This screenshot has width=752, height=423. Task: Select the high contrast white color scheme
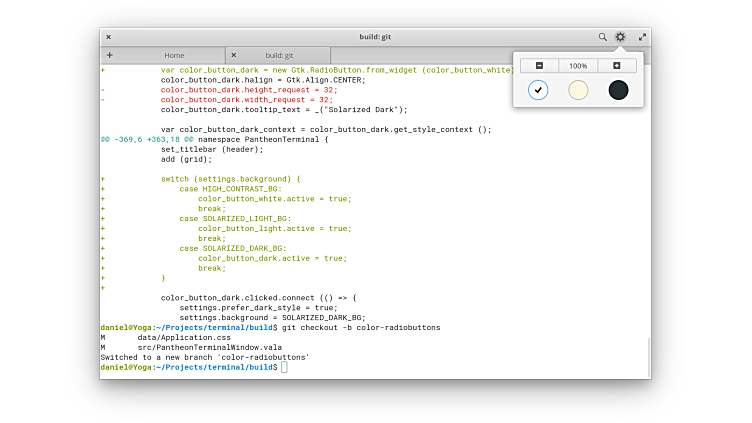(x=538, y=90)
